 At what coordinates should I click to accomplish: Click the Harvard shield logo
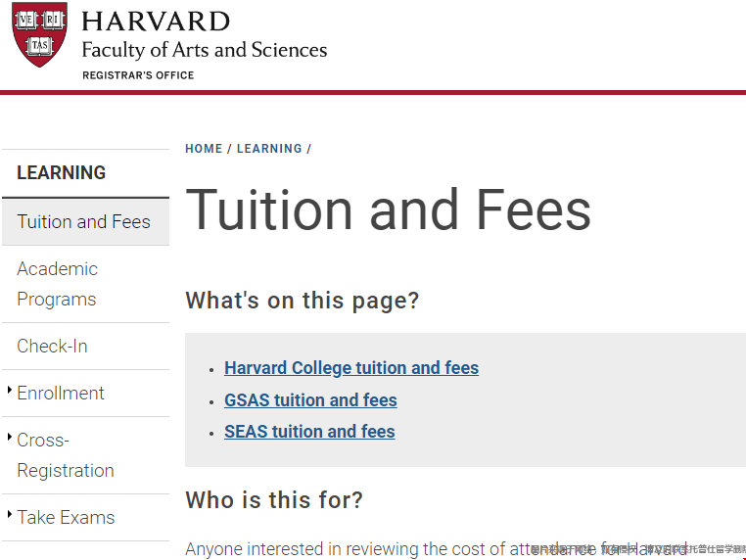click(40, 34)
